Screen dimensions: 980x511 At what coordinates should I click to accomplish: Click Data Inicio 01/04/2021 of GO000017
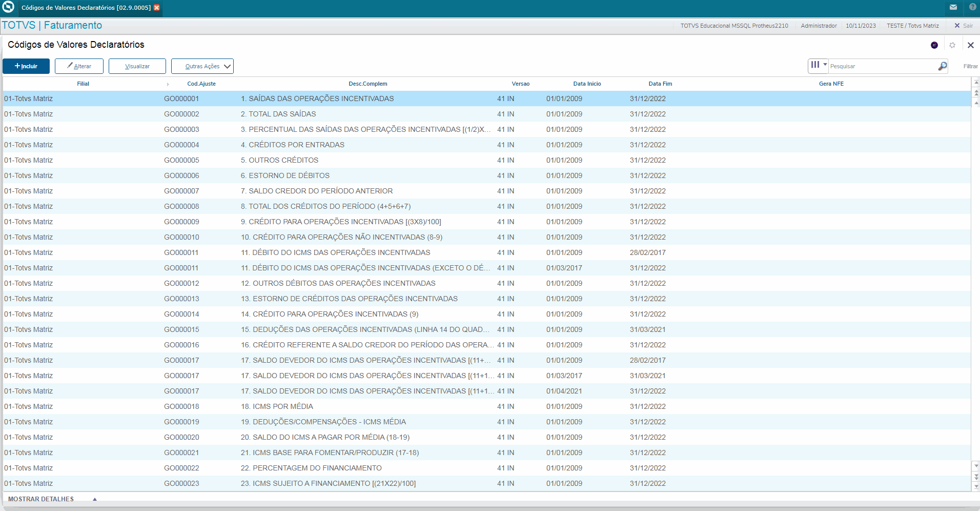click(564, 391)
